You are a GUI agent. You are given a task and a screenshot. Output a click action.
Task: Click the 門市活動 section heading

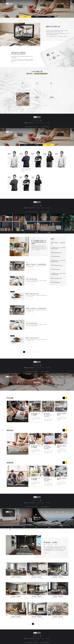(x=10, y=398)
